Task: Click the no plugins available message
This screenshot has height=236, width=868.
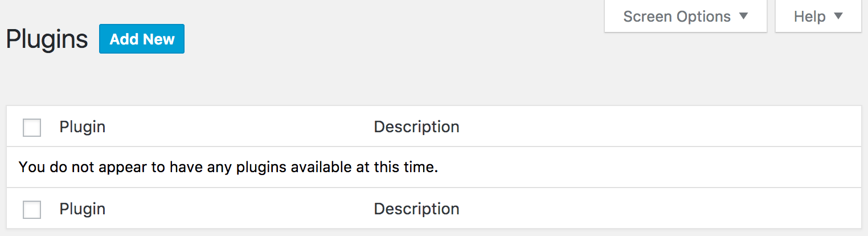Action: point(228,168)
